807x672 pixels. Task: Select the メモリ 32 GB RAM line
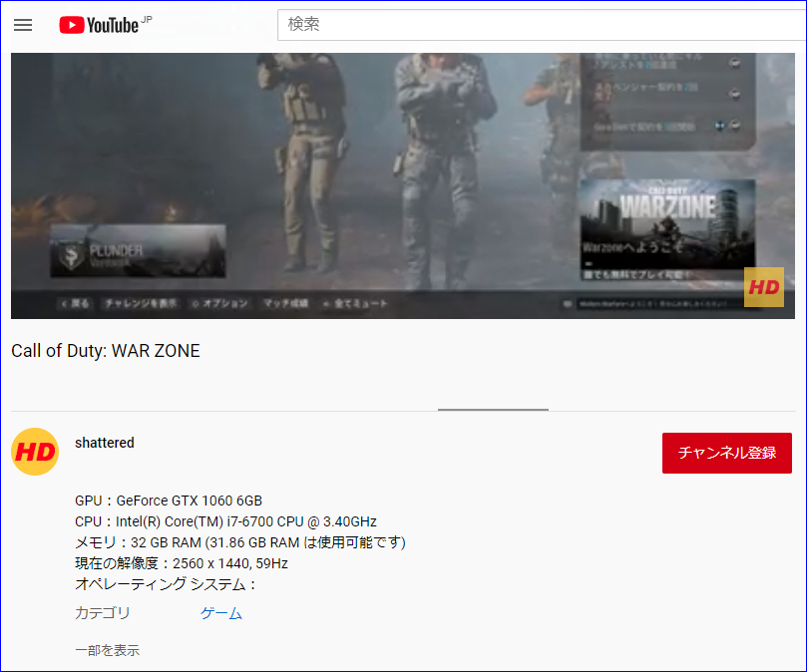(240, 542)
